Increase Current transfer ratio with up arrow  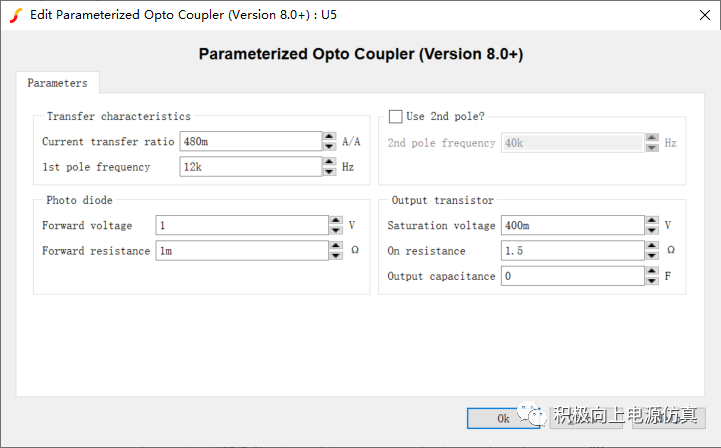[329, 136]
